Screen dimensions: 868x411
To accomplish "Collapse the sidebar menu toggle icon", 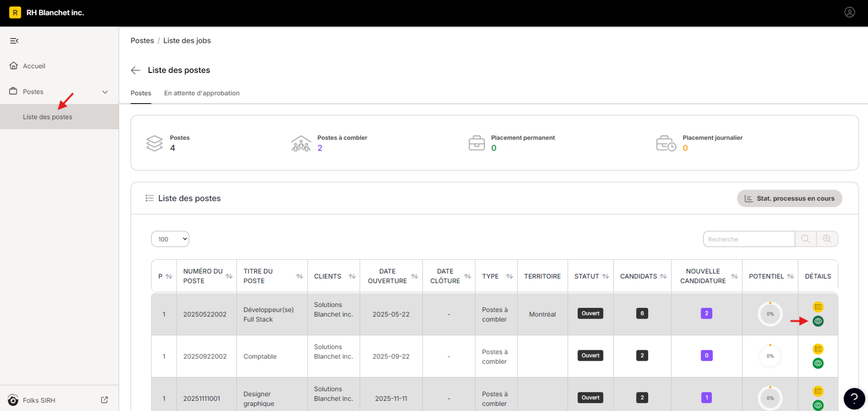I will pyautogui.click(x=14, y=41).
